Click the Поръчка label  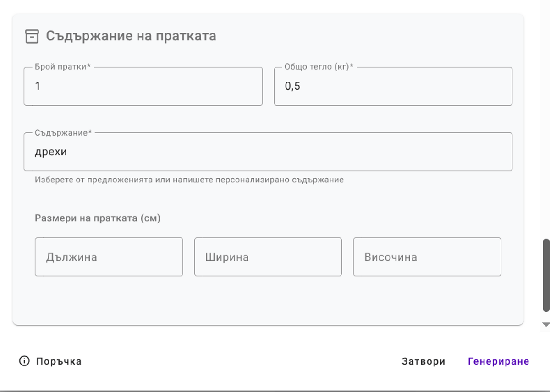point(57,361)
